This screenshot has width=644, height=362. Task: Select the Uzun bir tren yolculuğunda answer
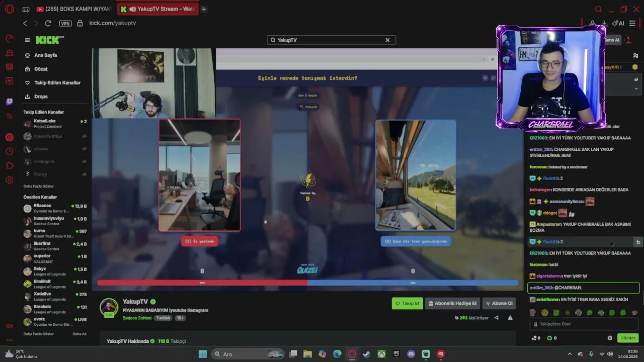coord(416,241)
